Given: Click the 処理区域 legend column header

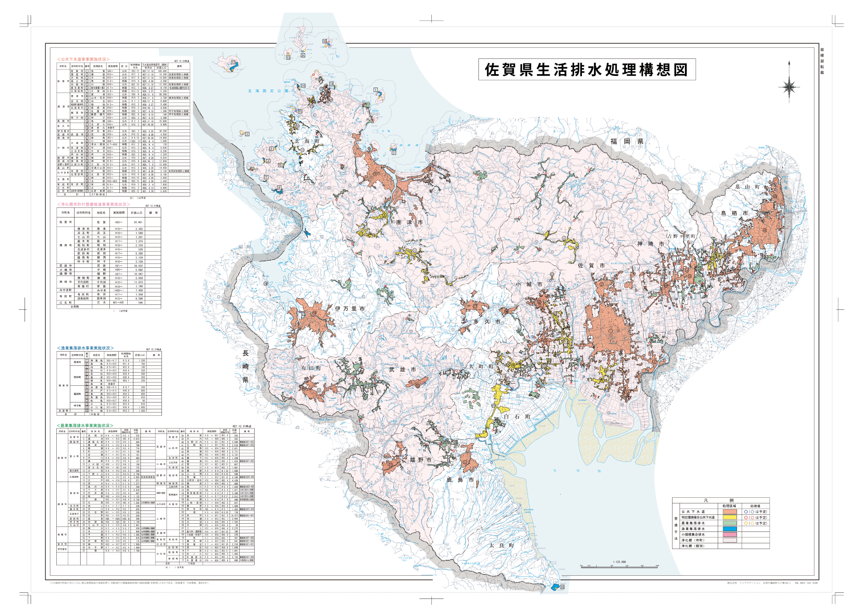Looking at the screenshot, I should pyautogui.click(x=729, y=506).
